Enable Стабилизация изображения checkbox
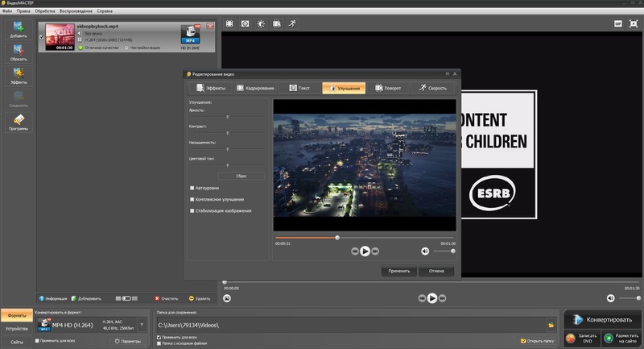Image resolution: width=644 pixels, height=349 pixels. point(192,211)
